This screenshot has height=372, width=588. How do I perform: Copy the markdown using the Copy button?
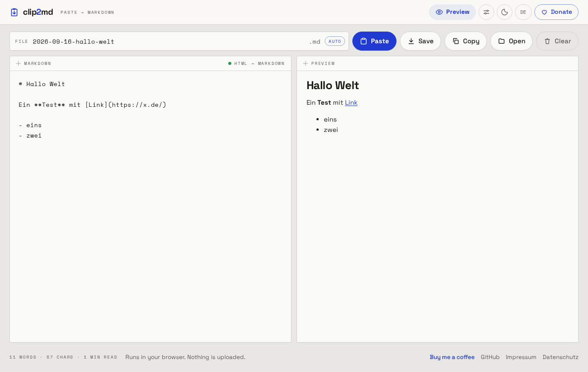pyautogui.click(x=466, y=41)
